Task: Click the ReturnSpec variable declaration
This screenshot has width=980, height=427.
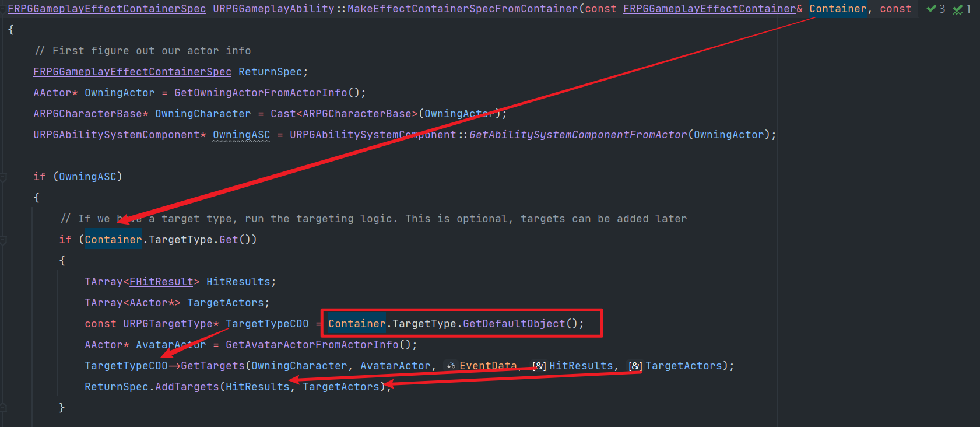Action: (270, 72)
